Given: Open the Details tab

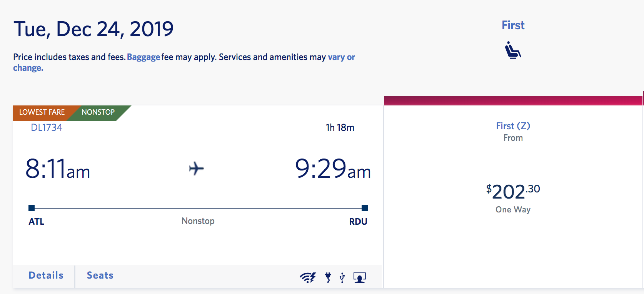Looking at the screenshot, I should [x=46, y=276].
